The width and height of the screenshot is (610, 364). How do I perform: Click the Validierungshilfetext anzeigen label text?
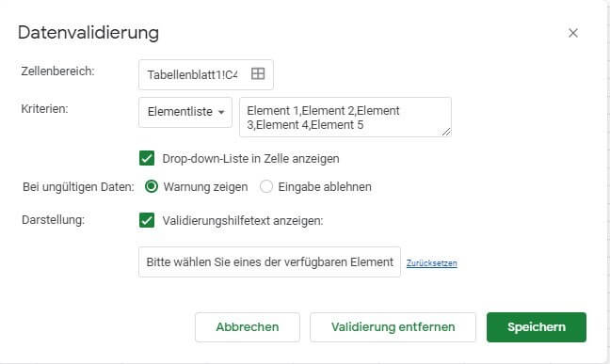(x=243, y=220)
